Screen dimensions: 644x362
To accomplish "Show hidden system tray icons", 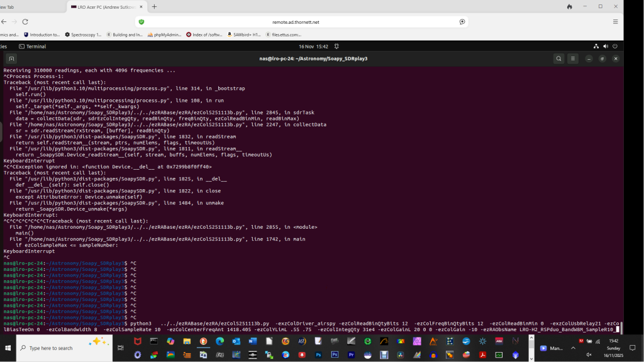I will click(x=573, y=348).
